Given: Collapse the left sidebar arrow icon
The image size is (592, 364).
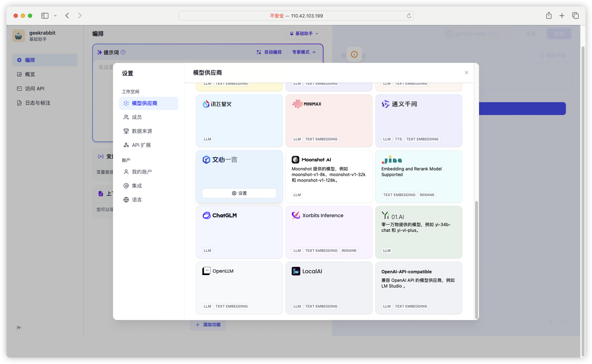Looking at the screenshot, I should coord(19,328).
